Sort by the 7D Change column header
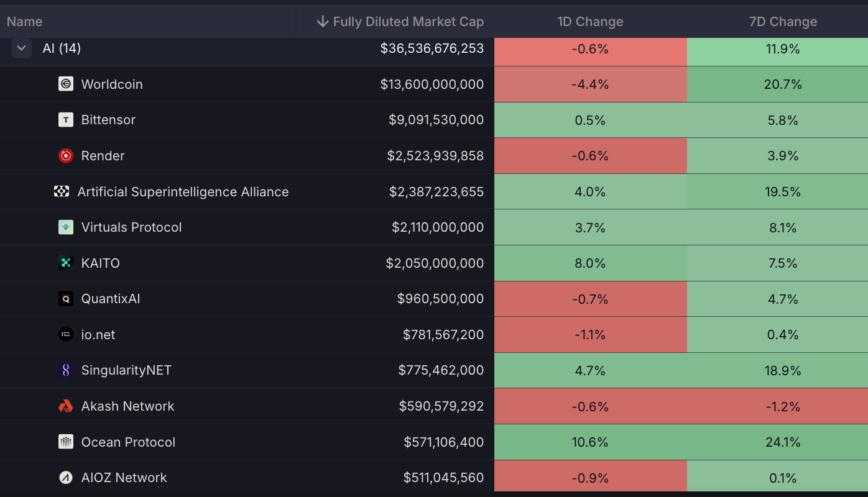868x497 pixels. click(x=783, y=22)
